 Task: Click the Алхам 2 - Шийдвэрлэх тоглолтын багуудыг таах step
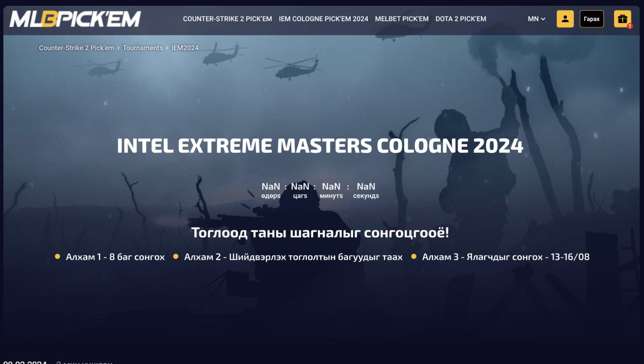(293, 257)
